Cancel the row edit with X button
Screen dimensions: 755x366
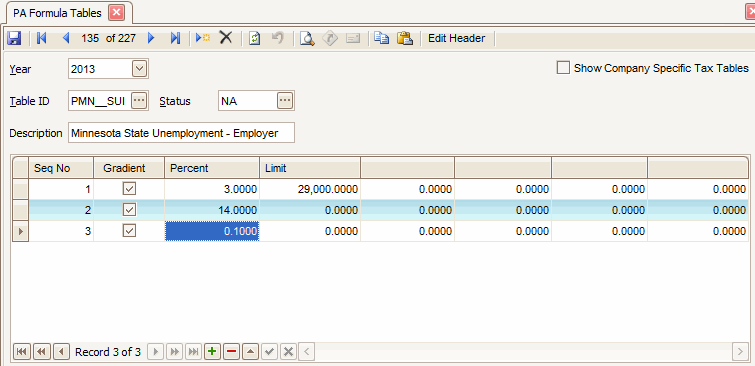288,352
